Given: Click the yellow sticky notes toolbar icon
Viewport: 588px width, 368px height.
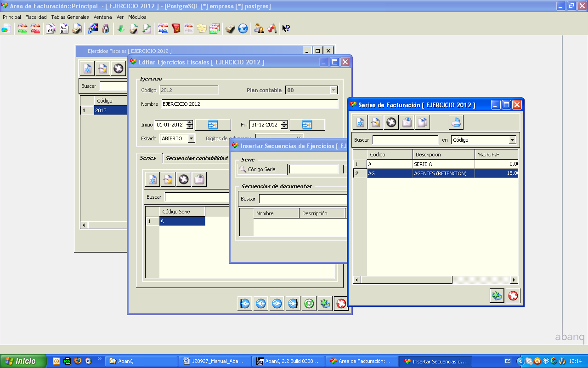Looking at the screenshot, I should (x=201, y=29).
